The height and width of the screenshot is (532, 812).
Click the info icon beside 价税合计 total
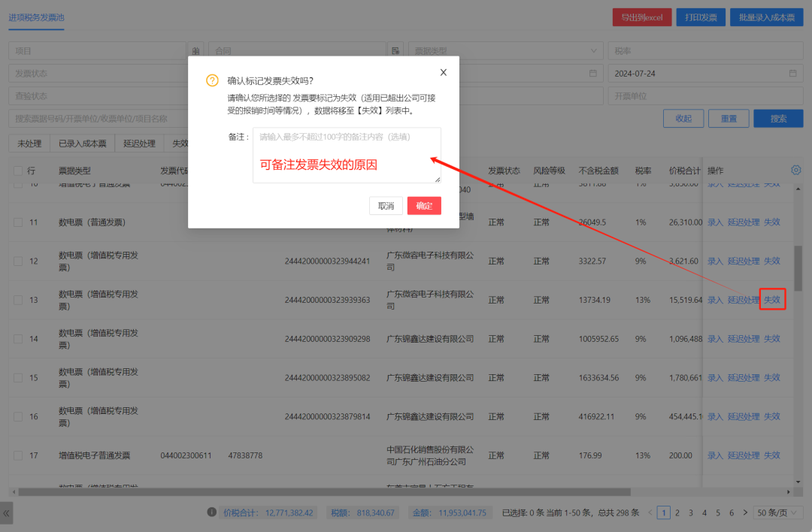[x=212, y=512]
